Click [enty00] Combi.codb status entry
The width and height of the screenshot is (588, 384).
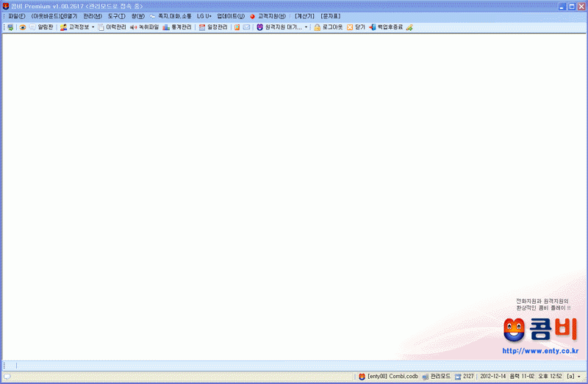(x=392, y=377)
